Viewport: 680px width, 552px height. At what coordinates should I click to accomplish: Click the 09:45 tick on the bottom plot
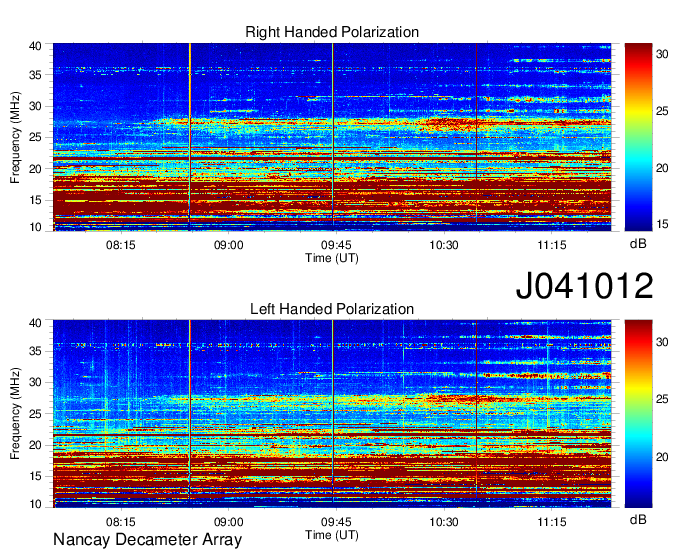336,522
